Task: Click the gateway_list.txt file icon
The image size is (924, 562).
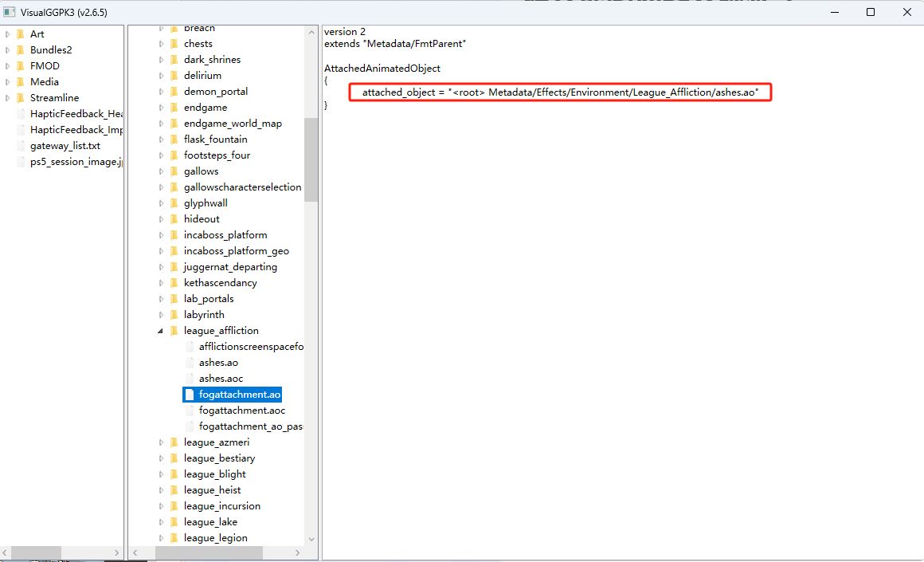Action: pyautogui.click(x=22, y=146)
